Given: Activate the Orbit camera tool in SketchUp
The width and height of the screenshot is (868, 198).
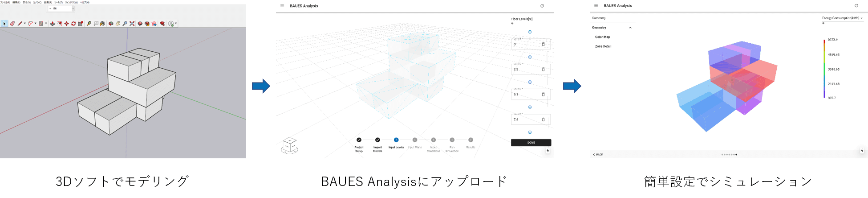Looking at the screenshot, I should coord(111,24).
